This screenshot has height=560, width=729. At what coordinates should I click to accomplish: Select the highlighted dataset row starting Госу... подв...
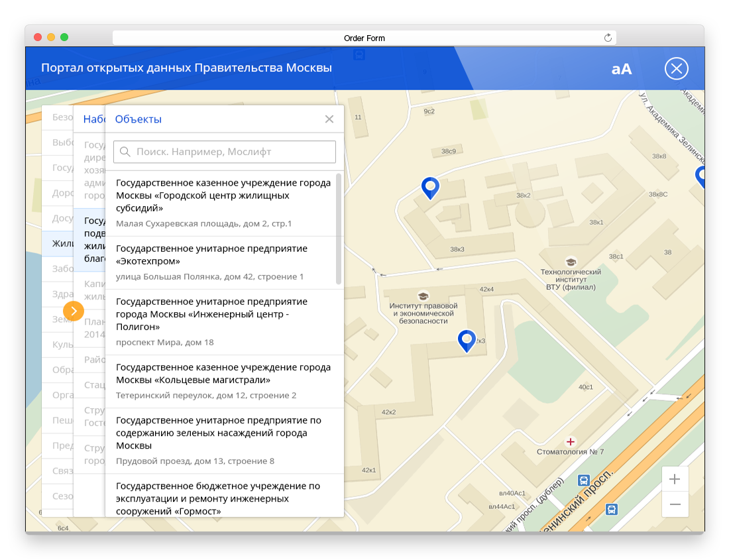click(x=89, y=239)
